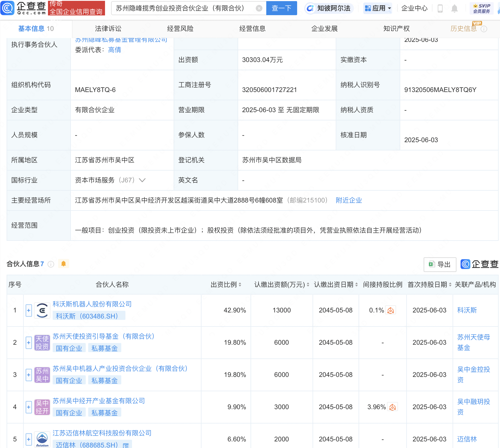Image resolution: width=500 pixels, height=448 pixels.
Task: Open 企业中心
Action: point(414,8)
